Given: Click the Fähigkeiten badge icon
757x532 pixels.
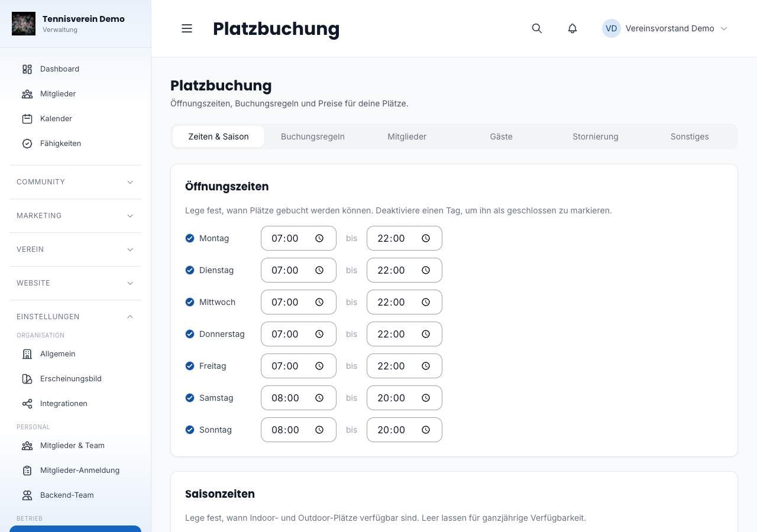Looking at the screenshot, I should click(27, 144).
